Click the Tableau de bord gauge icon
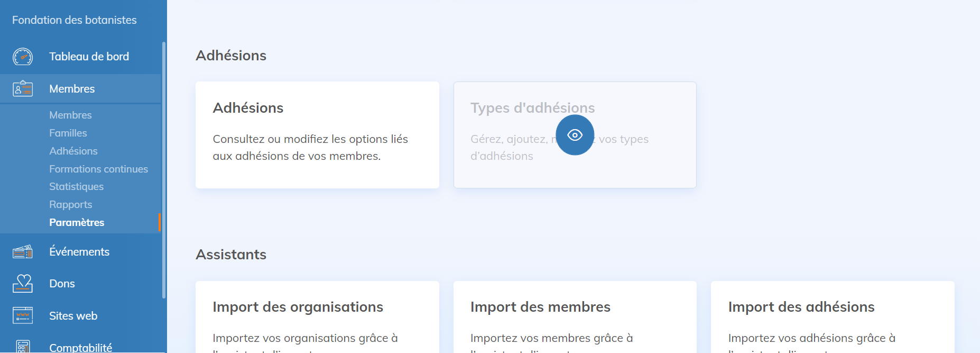 pyautogui.click(x=23, y=57)
